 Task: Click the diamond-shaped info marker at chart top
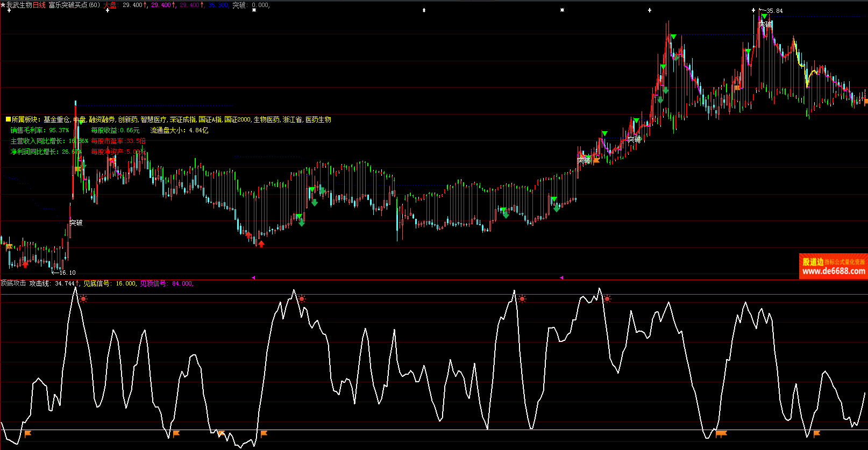pos(424,10)
